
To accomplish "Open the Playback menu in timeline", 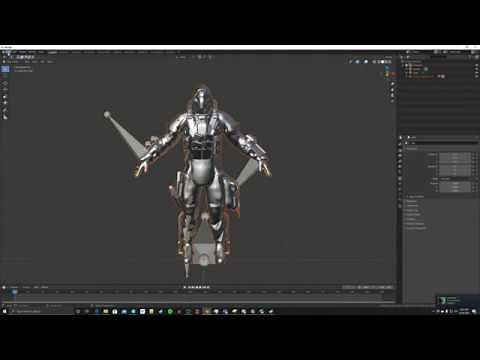I will point(13,287).
